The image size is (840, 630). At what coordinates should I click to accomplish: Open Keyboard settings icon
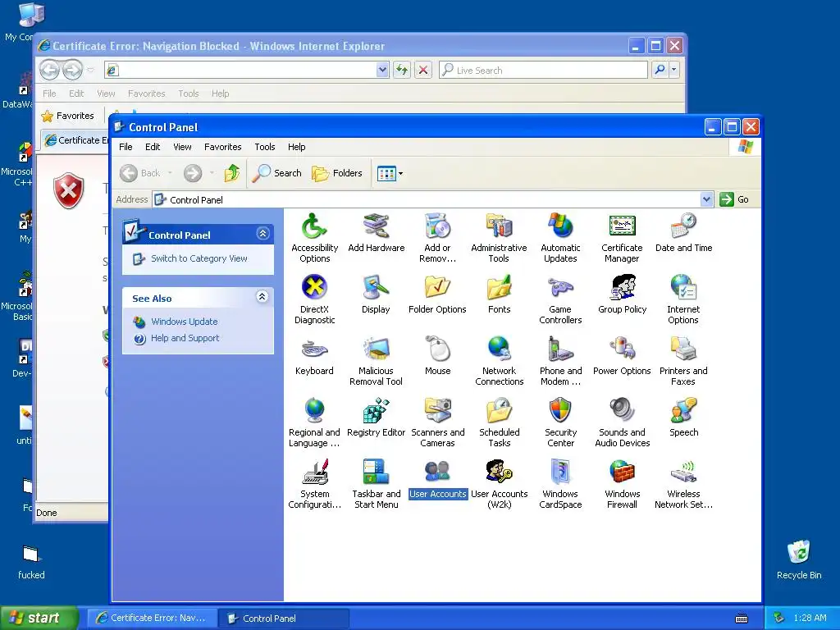[x=314, y=356]
